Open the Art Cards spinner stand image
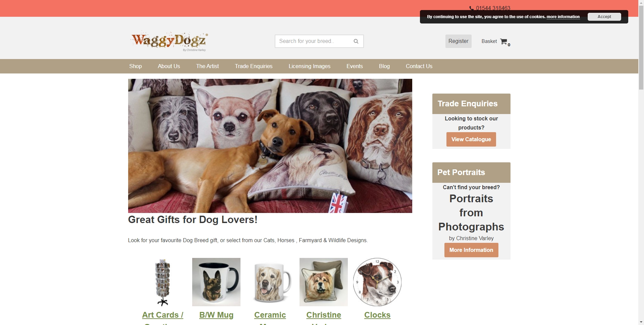The height and width of the screenshot is (325, 644). point(163,282)
